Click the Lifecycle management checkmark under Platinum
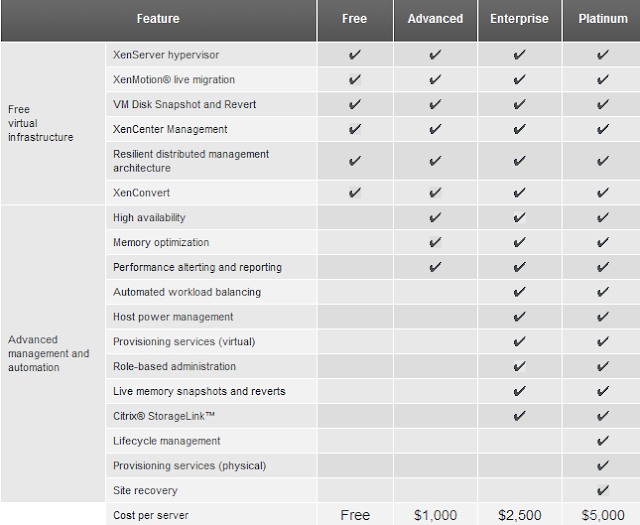Image resolution: width=640 pixels, height=525 pixels. click(602, 441)
